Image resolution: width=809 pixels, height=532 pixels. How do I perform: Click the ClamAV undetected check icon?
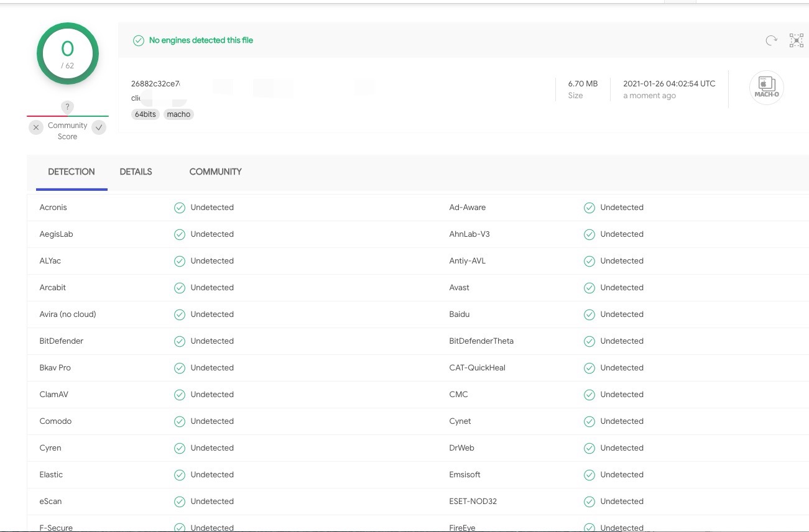pos(180,395)
